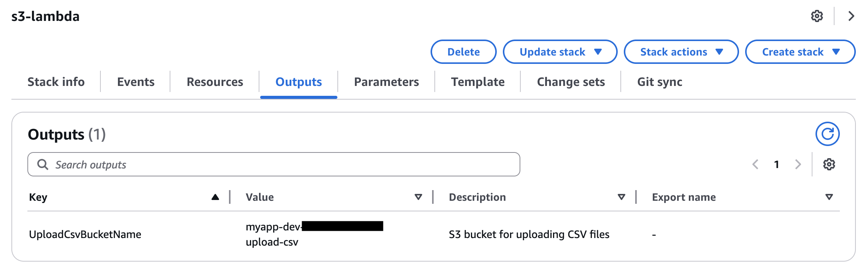Image resolution: width=868 pixels, height=273 pixels.
Task: Go to next outputs page arrow
Action: tap(798, 164)
